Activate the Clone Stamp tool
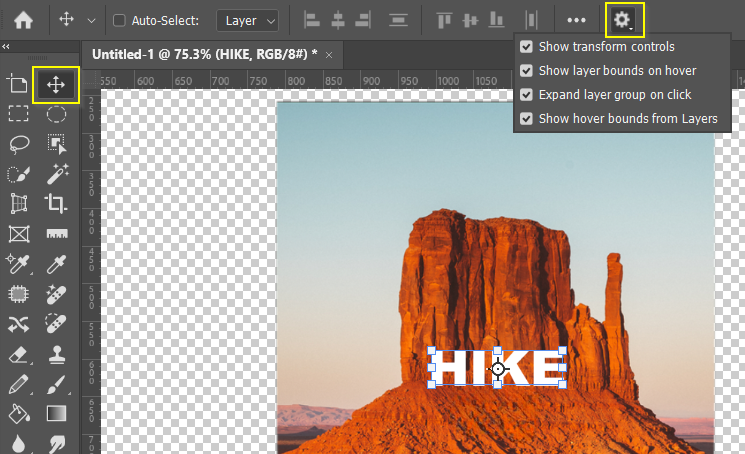 [x=56, y=354]
